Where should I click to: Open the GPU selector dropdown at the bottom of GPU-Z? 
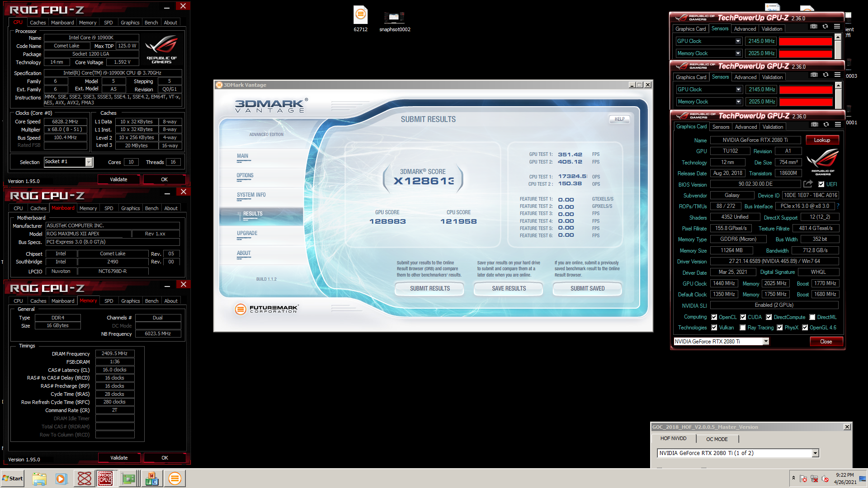tap(766, 342)
